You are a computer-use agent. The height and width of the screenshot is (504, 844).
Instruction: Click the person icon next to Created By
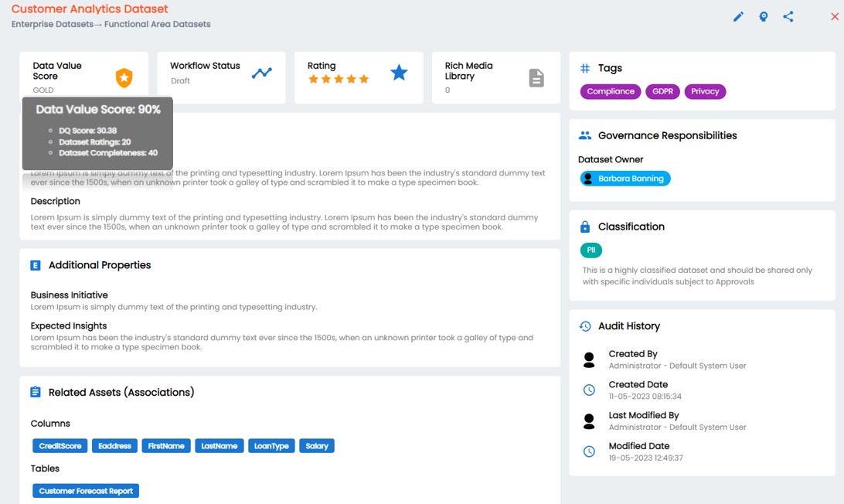pyautogui.click(x=589, y=358)
